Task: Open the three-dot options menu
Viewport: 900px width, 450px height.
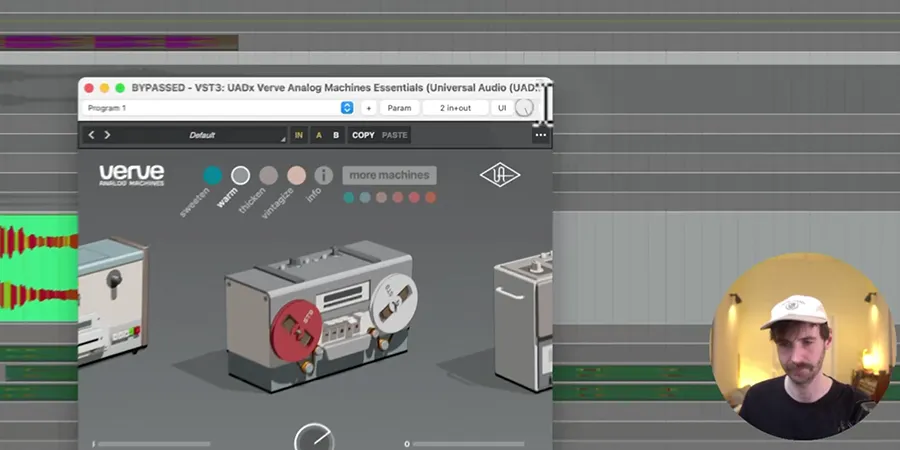Action: click(x=541, y=135)
